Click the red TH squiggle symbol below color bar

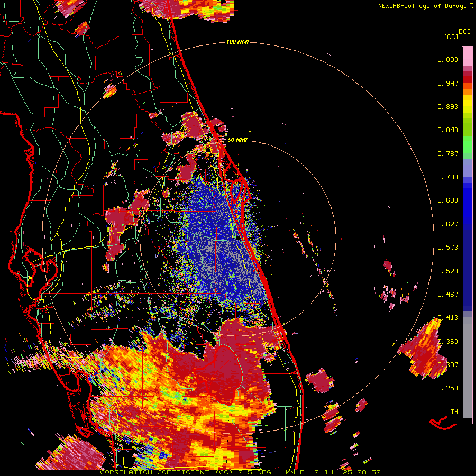tap(443, 423)
